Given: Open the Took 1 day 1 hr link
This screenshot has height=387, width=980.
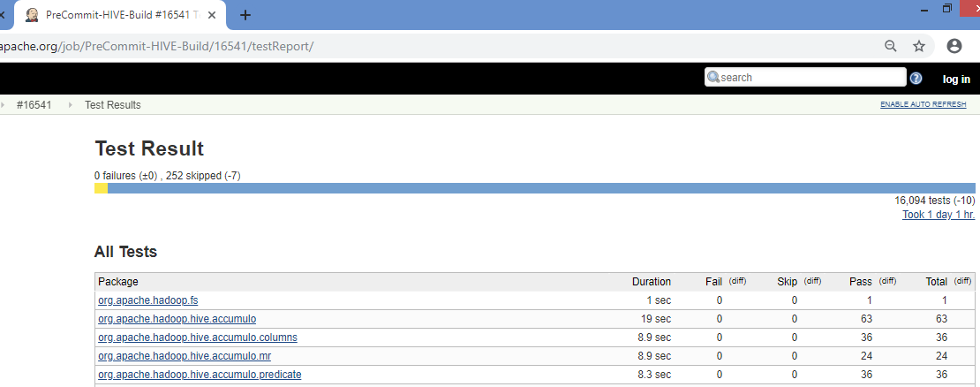Looking at the screenshot, I should point(939,215).
